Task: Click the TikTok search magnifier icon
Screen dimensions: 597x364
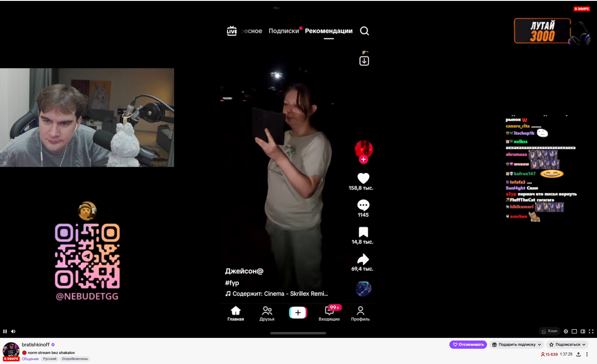Action: pyautogui.click(x=364, y=31)
